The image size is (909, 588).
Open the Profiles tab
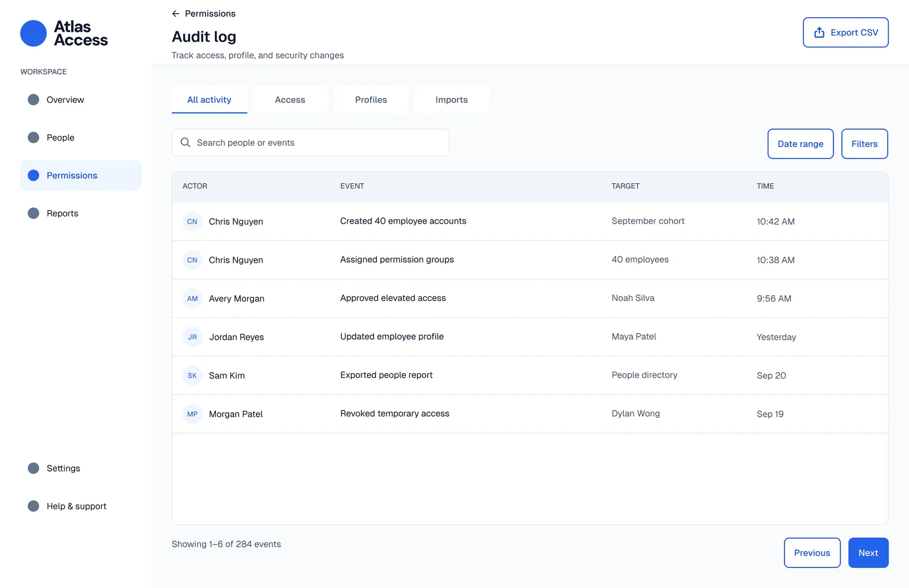pos(371,100)
